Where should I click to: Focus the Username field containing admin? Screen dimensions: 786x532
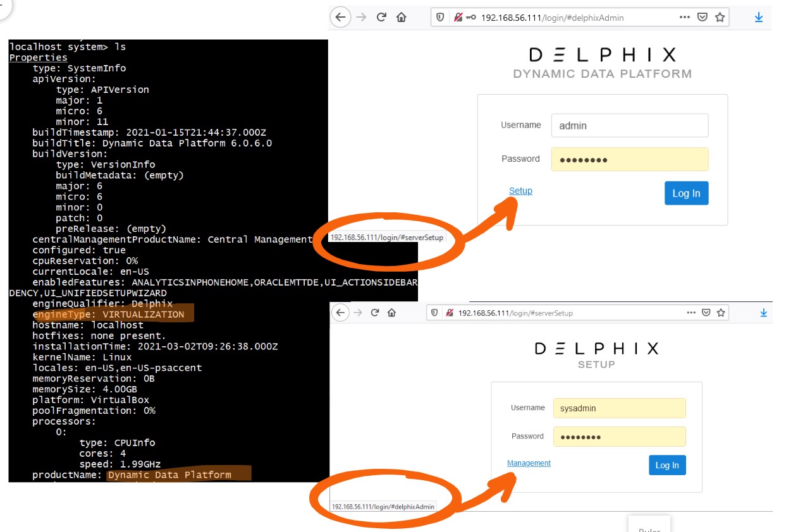pos(630,125)
